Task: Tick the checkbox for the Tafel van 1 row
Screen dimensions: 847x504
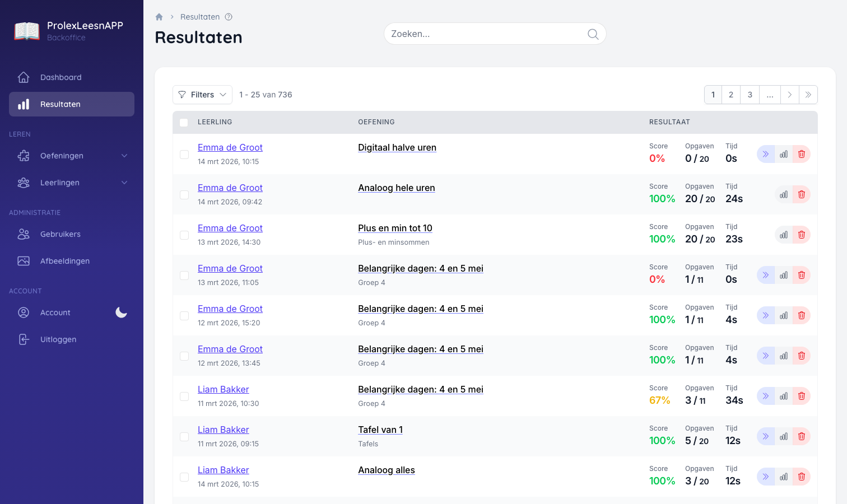Action: coord(184,437)
